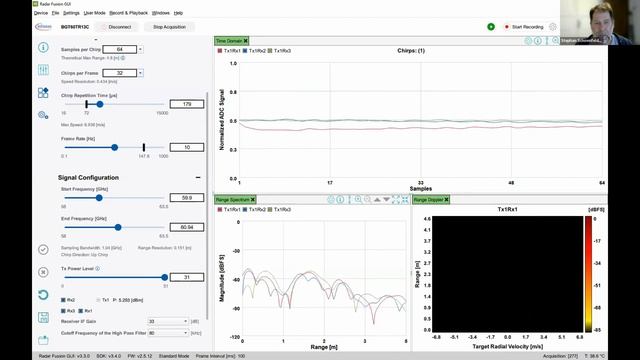640x360 pixels.
Task: Open Receiver IF Gain dropdown
Action: point(168,322)
